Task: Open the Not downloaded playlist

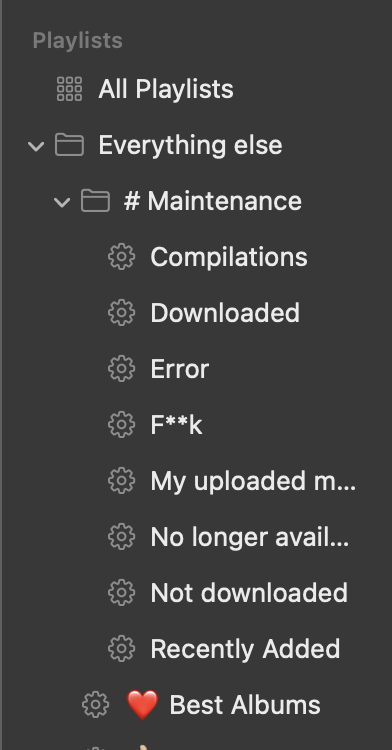Action: coord(249,593)
